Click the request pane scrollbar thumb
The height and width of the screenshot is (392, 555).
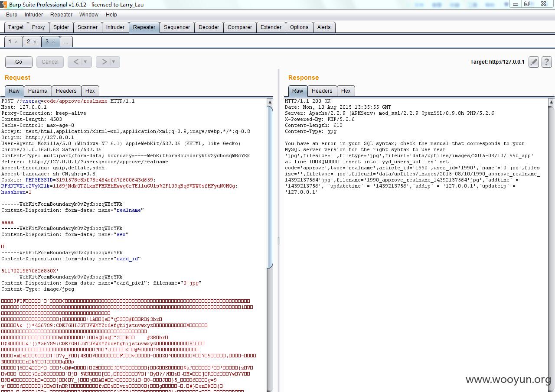270,187
